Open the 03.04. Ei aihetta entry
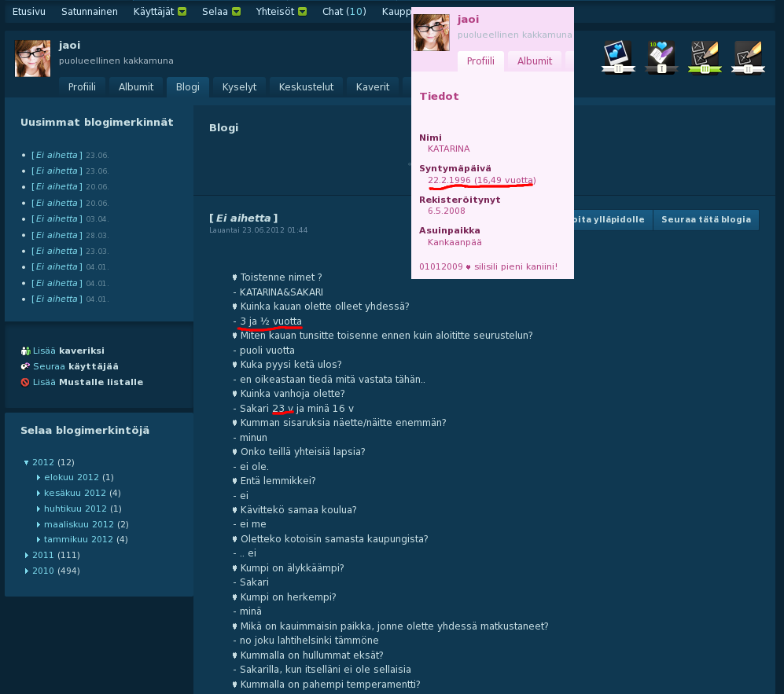This screenshot has height=694, width=784. [57, 218]
